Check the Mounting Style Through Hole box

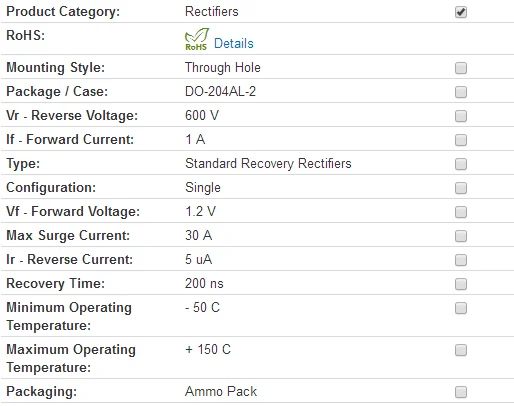[x=461, y=68]
